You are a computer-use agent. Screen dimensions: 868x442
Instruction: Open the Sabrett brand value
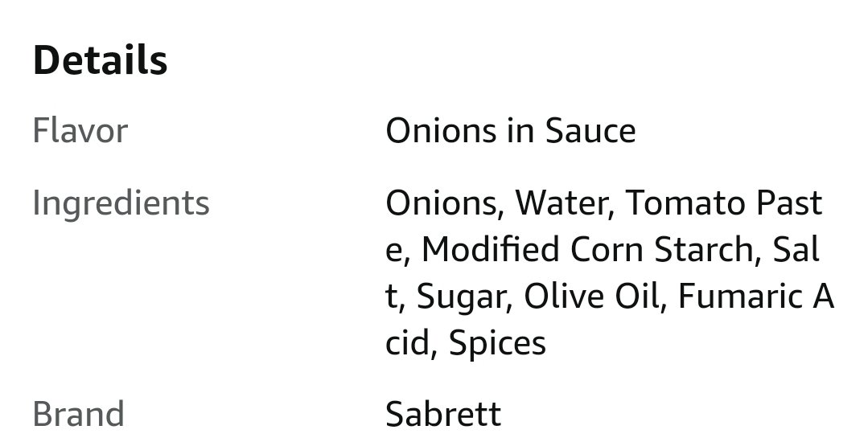pos(443,414)
